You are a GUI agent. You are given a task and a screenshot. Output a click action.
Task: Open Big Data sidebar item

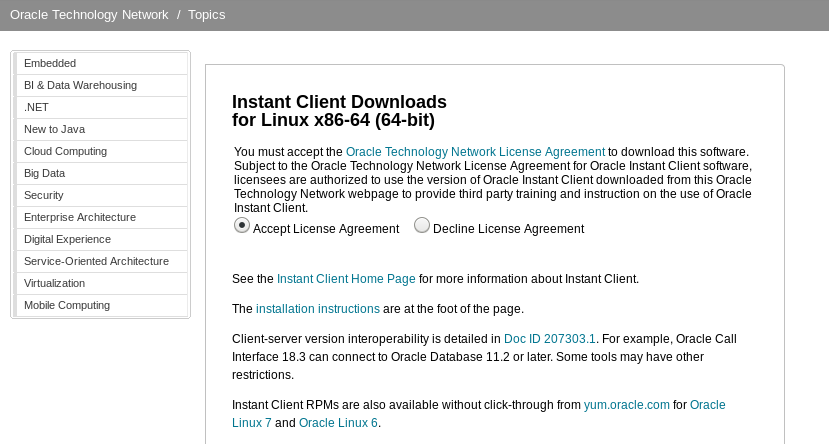100,173
